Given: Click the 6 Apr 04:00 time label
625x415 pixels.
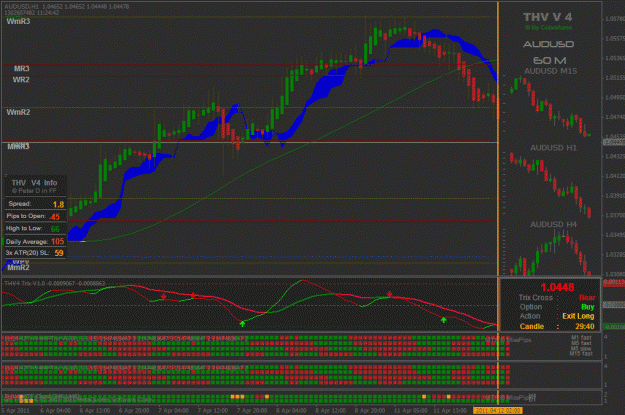Looking at the screenshot, I should (55, 410).
